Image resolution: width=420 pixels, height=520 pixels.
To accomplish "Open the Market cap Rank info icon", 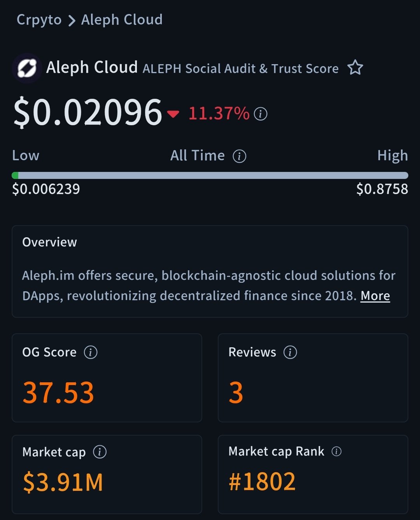I will coord(336,451).
